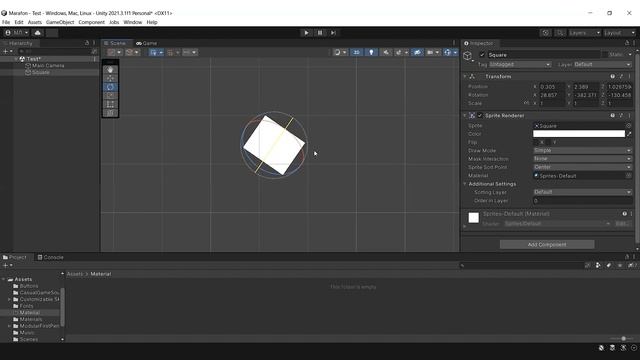640x360 pixels.
Task: Click the Hierarchy create plus button
Action: click(7, 51)
